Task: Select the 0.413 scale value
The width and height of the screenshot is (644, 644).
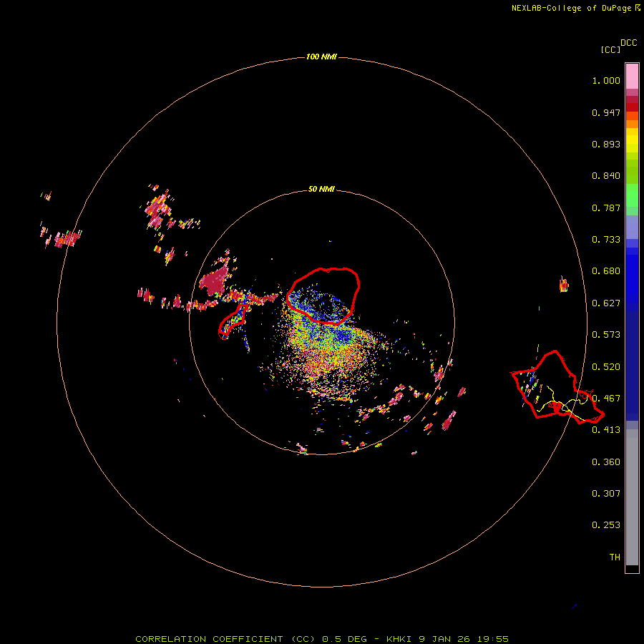Action: [606, 430]
